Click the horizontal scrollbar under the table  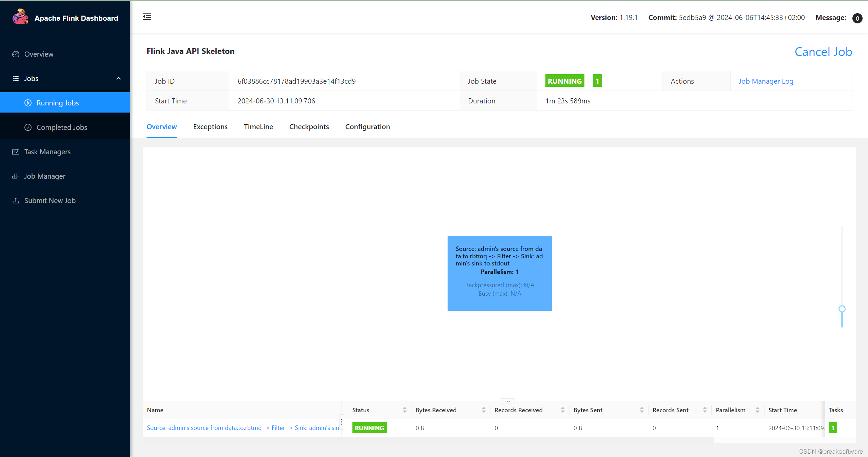pos(428,440)
